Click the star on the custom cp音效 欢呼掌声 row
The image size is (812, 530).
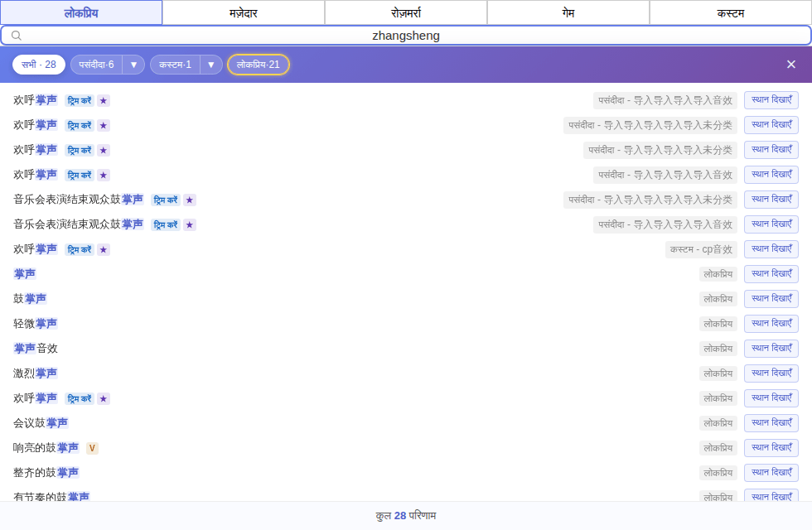104,249
